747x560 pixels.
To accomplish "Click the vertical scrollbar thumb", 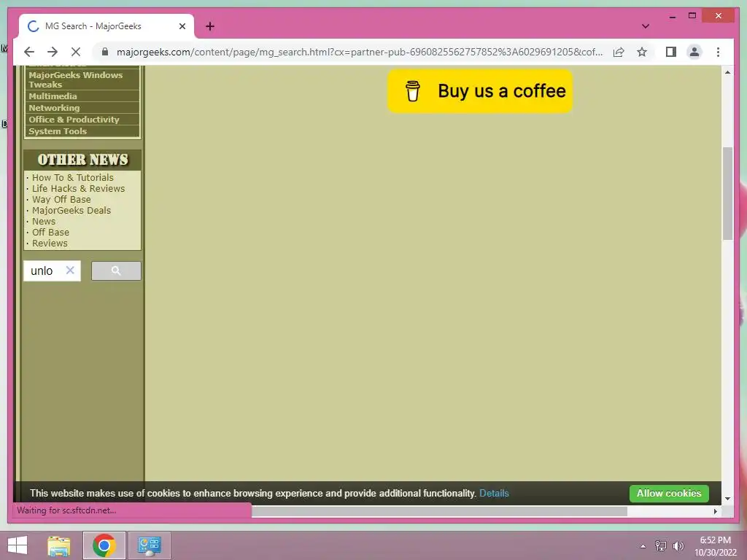I will coord(727,193).
